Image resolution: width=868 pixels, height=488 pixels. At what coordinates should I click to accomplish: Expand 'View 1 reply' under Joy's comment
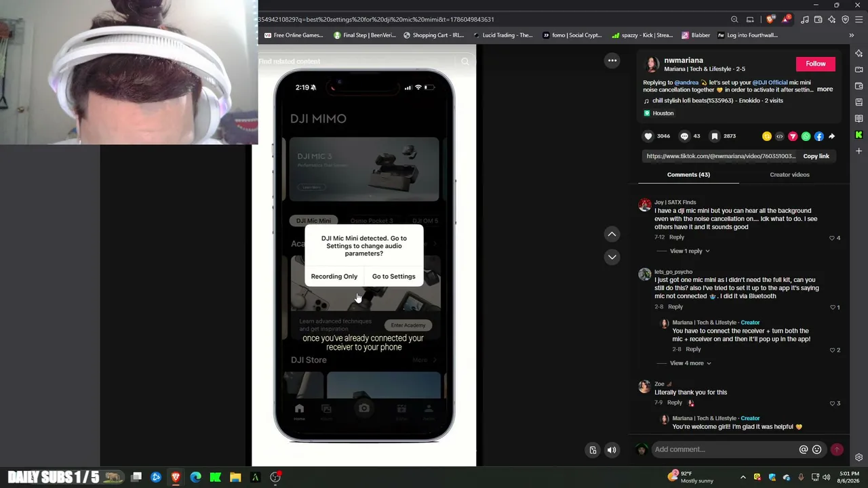pos(690,251)
